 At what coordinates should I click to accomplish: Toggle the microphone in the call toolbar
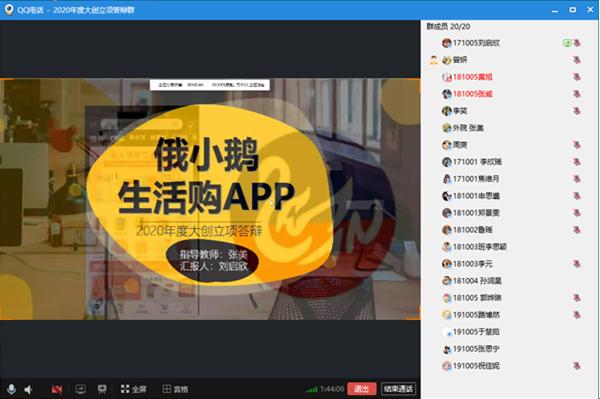11,389
